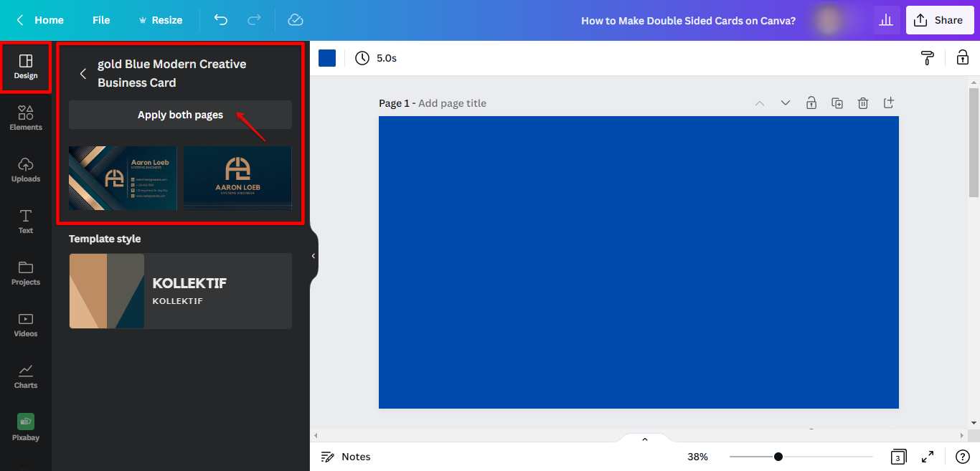The image size is (980, 471).
Task: Go back using the template back arrow
Action: [83, 73]
